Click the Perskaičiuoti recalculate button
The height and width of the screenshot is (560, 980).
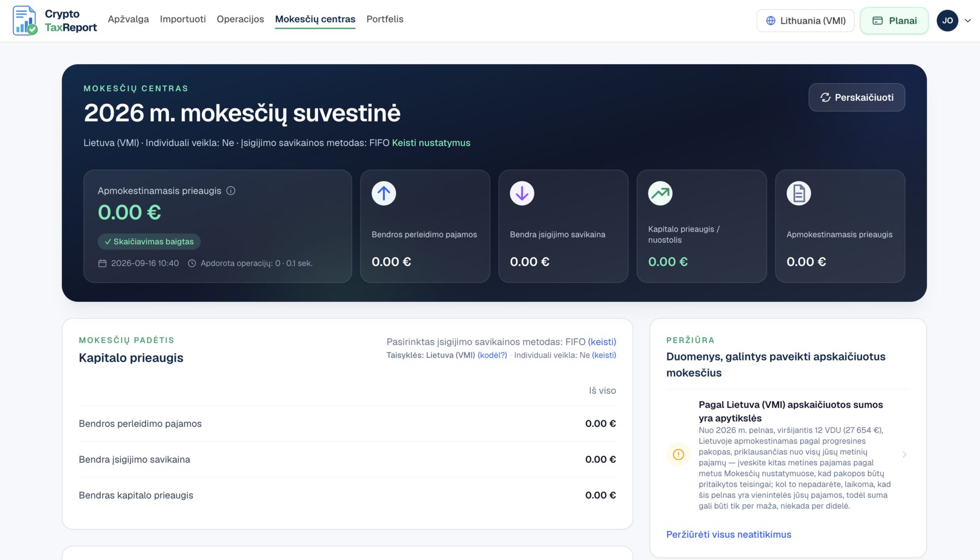tap(857, 98)
